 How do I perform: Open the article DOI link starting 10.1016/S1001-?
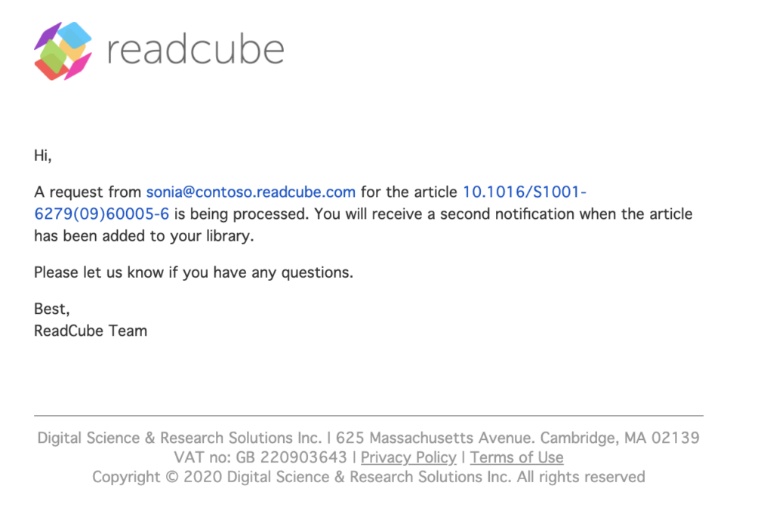point(524,192)
